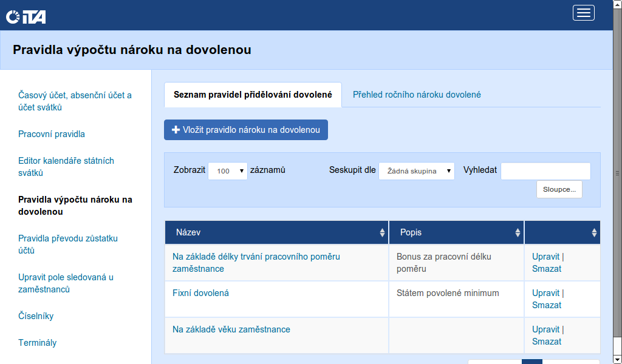This screenshot has width=622, height=364.
Task: Open the Sloupce column chooser
Action: [559, 189]
